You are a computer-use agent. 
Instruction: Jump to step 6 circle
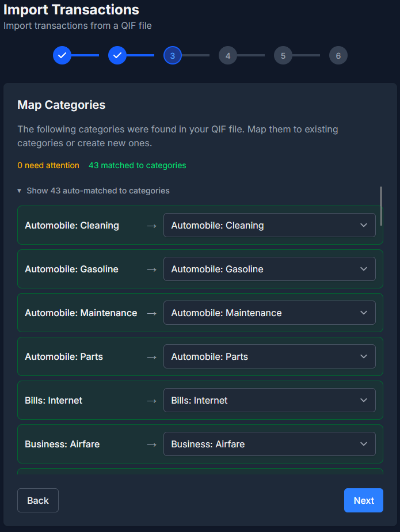pos(338,55)
